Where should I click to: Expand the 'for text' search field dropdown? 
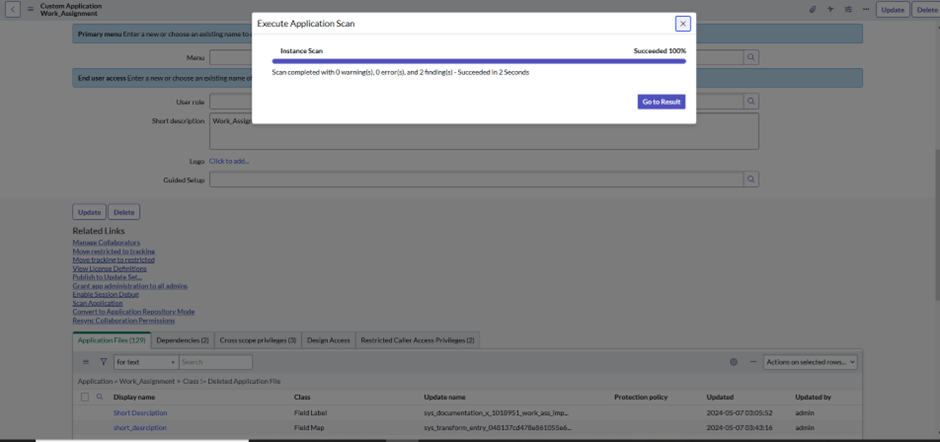pyautogui.click(x=140, y=362)
